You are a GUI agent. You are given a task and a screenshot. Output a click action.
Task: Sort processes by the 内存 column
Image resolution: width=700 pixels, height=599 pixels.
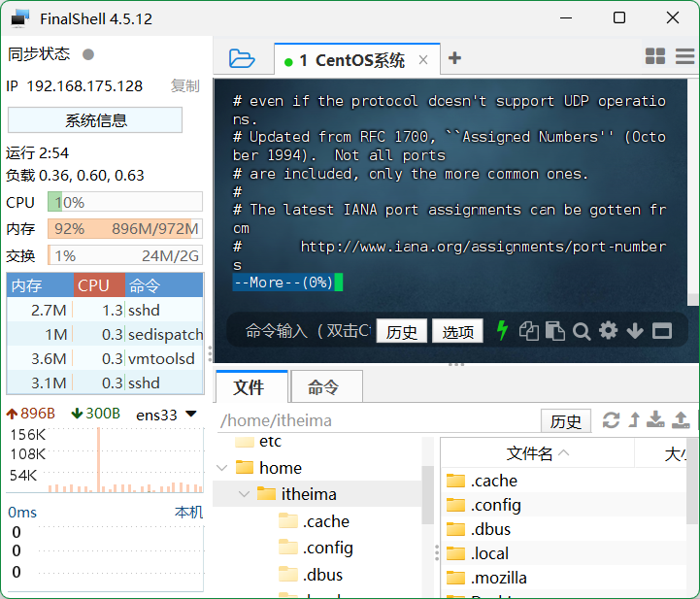[40, 285]
